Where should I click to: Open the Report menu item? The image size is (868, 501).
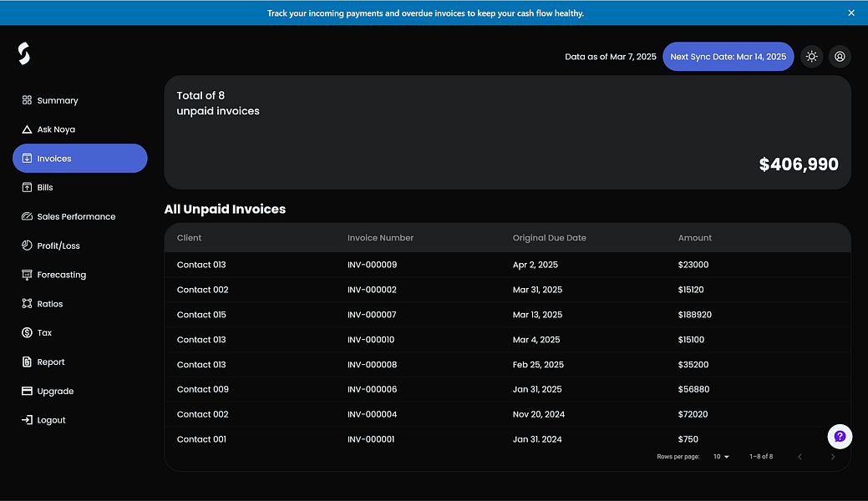pos(51,362)
